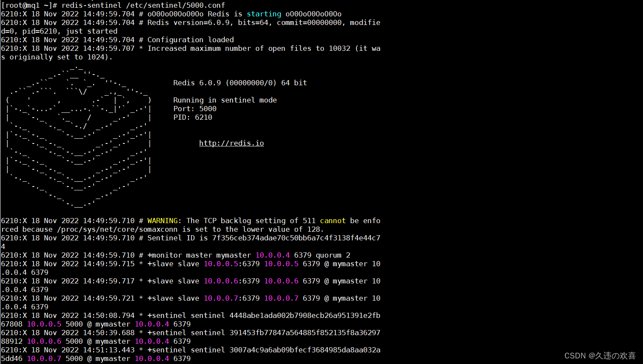
Task: Click timestamp '14:50:39.688'
Action: 109,333
